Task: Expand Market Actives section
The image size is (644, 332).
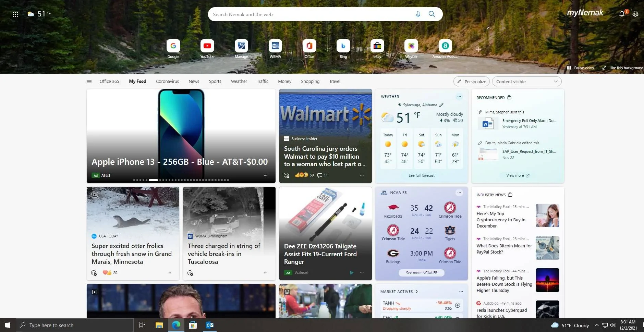Action: click(x=399, y=292)
